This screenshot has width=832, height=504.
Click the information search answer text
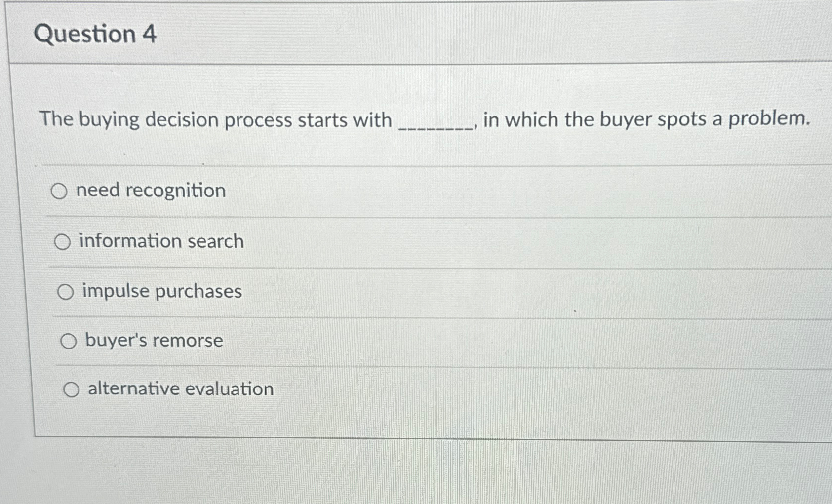(161, 241)
